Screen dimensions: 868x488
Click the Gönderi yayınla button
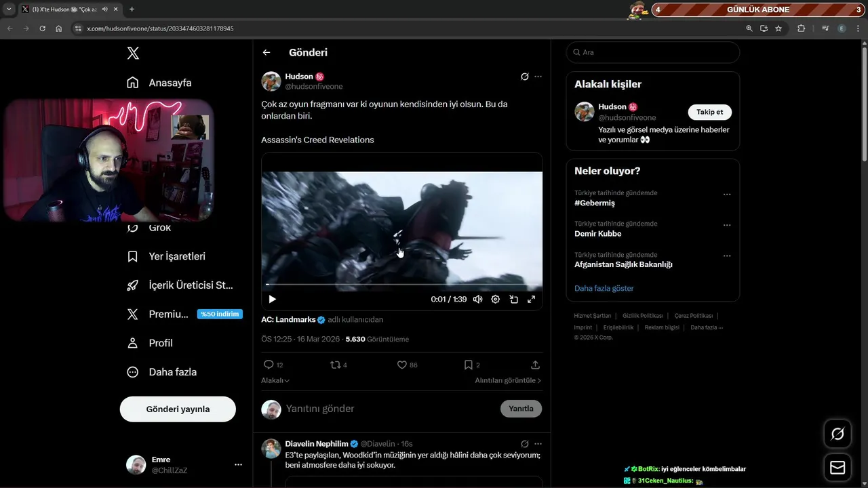(x=178, y=409)
